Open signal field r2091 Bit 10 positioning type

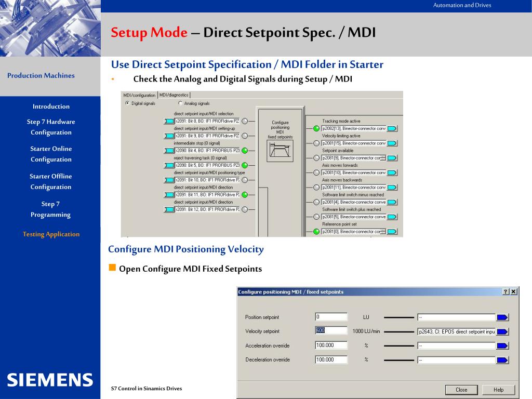point(207,180)
